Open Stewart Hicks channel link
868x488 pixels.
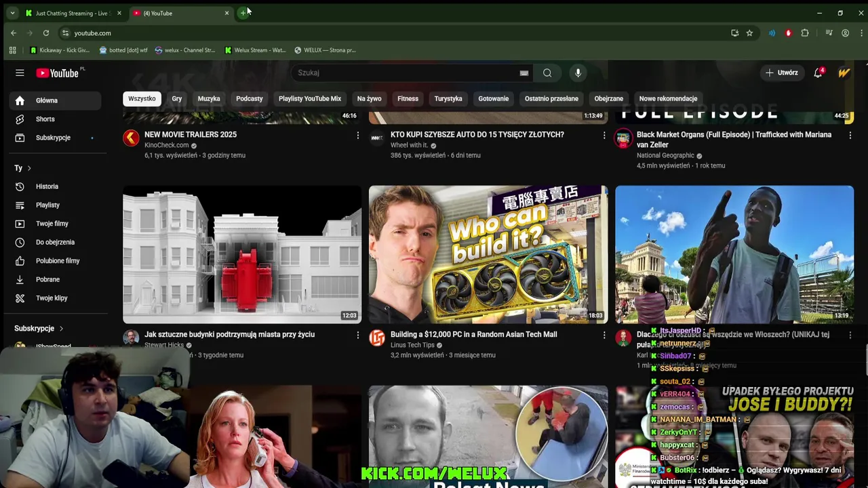click(164, 345)
